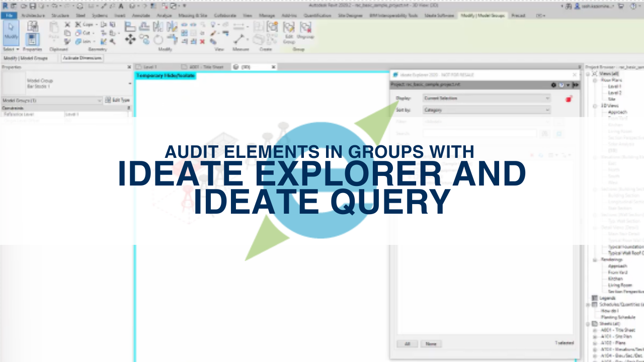Select Level 1 in Project Browser
The width and height of the screenshot is (644, 362).
click(614, 86)
